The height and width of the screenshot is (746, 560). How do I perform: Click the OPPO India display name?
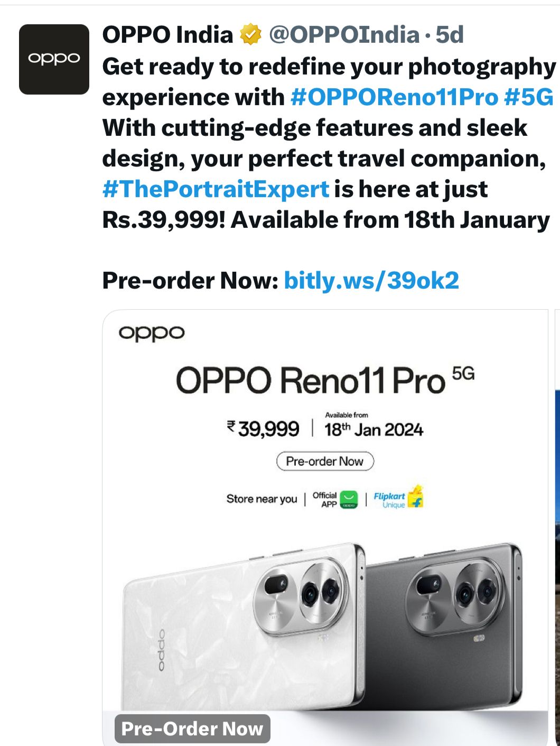coord(167,35)
